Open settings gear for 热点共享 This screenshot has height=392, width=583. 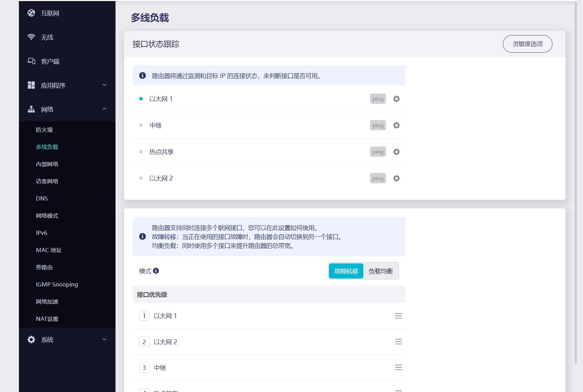click(396, 152)
